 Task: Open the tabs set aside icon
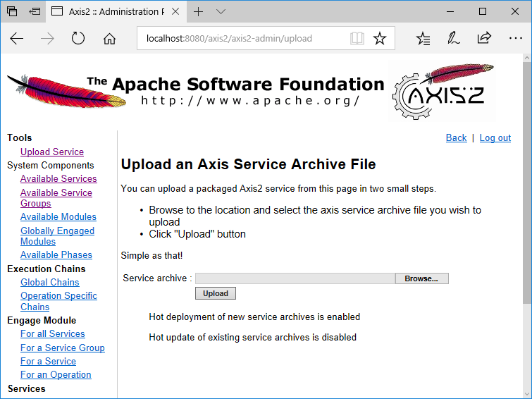[12, 11]
